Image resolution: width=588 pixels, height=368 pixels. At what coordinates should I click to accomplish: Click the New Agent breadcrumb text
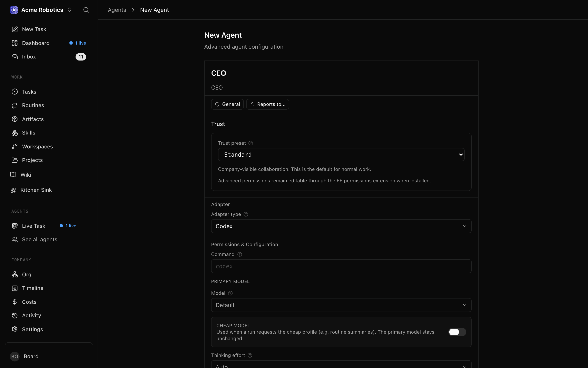click(x=154, y=10)
